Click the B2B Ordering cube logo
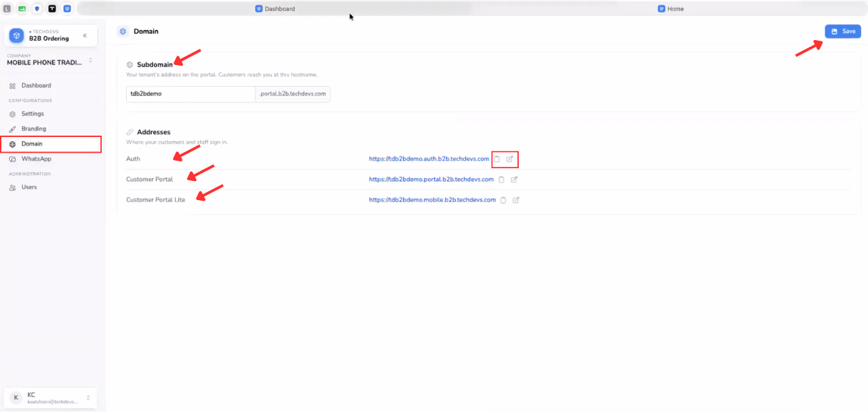 [16, 35]
